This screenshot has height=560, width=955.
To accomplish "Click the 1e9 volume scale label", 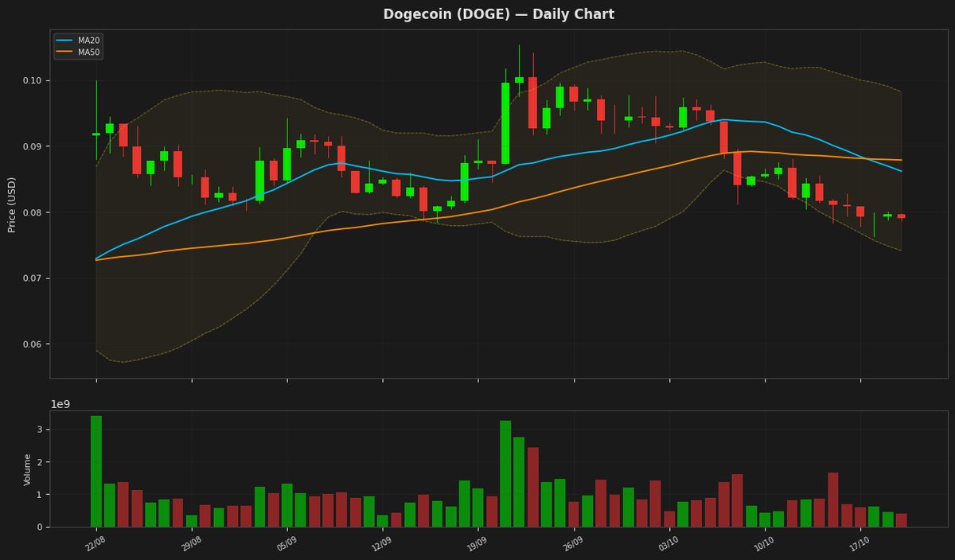I will tap(60, 404).
